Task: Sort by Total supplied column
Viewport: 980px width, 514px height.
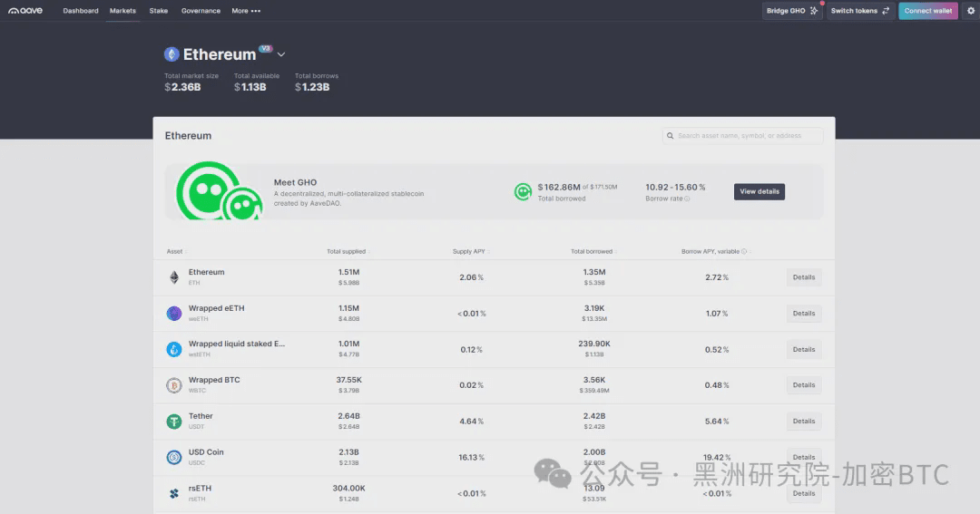Action: pos(347,252)
